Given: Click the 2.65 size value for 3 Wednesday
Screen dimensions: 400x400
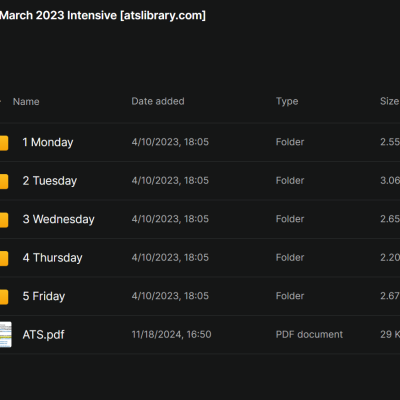Looking at the screenshot, I should pos(390,219).
